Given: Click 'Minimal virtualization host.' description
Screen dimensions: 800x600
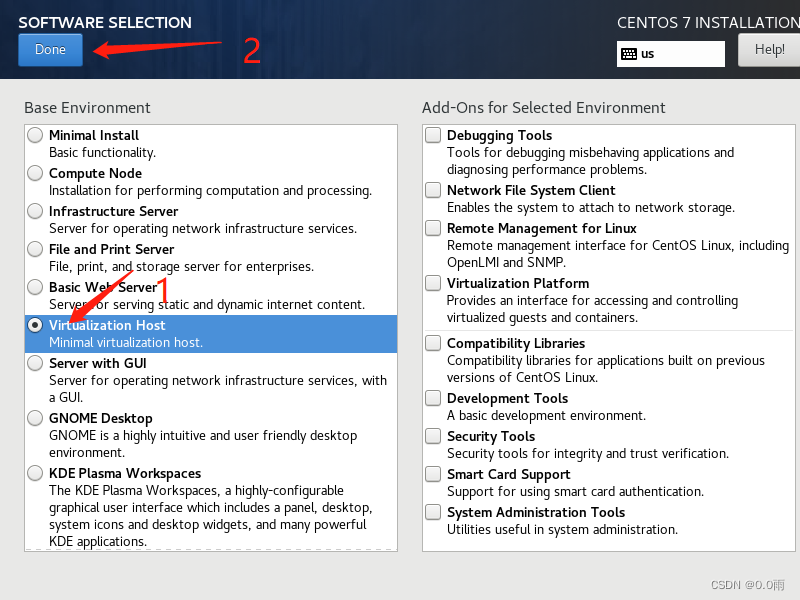Looking at the screenshot, I should pyautogui.click(x=126, y=342).
